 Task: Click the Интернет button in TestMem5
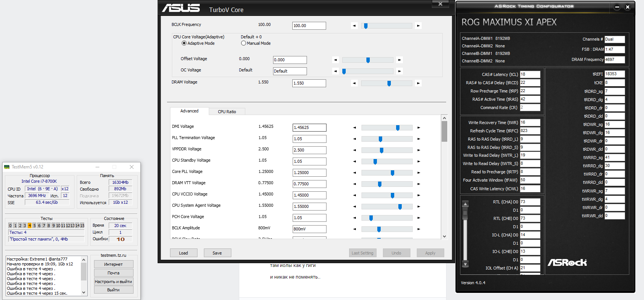pyautogui.click(x=114, y=264)
